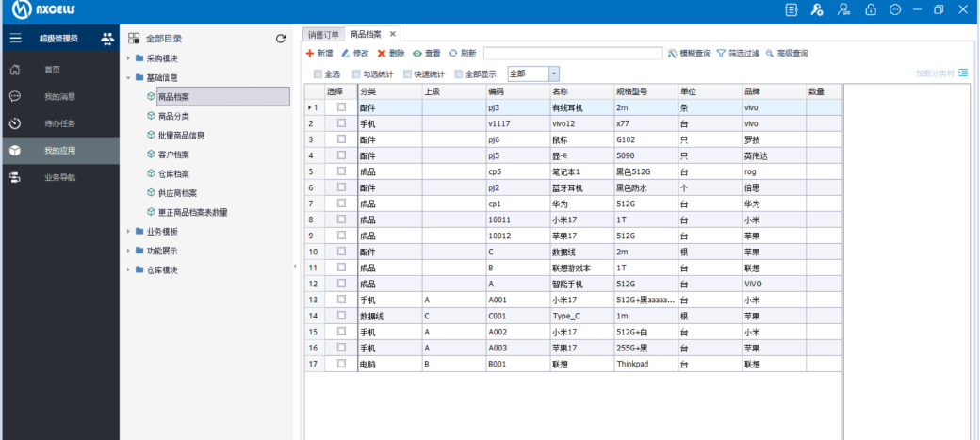The height and width of the screenshot is (440, 980).
Task: Click the hamburger menu icon in sidebar
Action: coord(15,39)
